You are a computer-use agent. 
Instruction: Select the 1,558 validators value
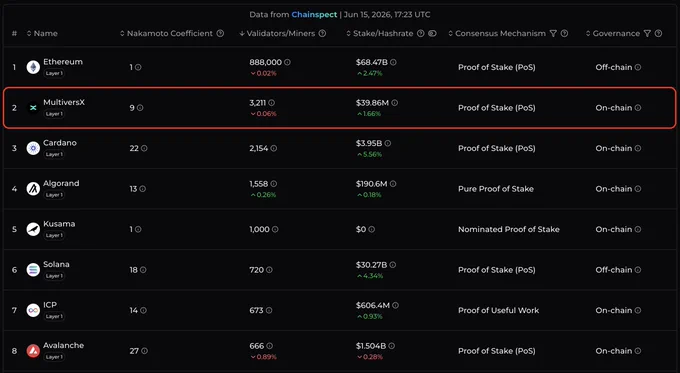pos(258,184)
